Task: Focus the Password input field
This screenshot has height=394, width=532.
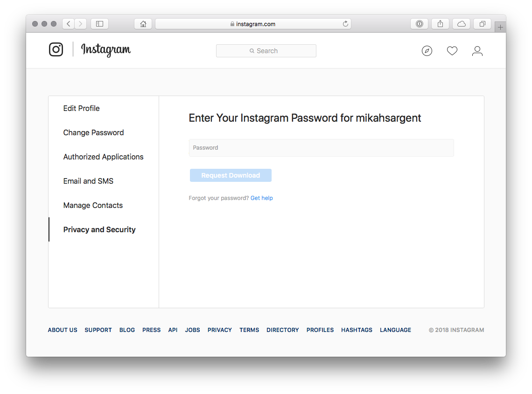Action: (321, 148)
